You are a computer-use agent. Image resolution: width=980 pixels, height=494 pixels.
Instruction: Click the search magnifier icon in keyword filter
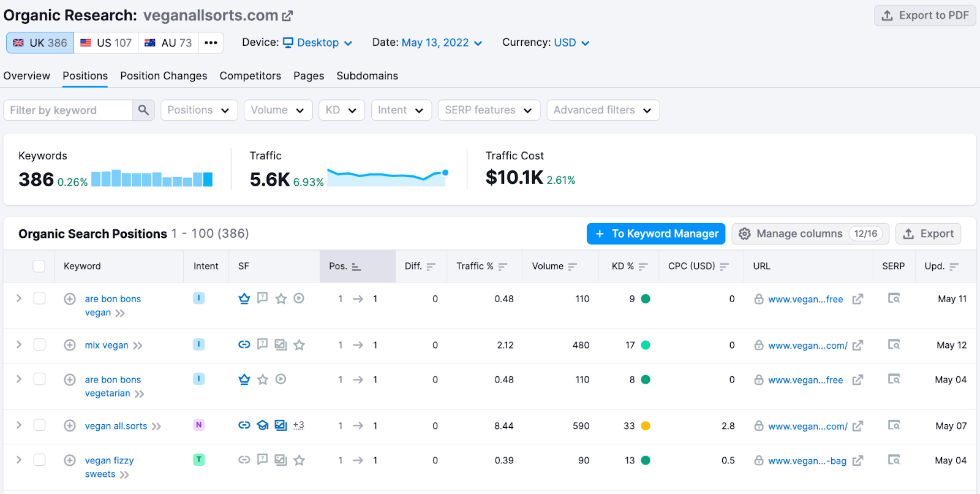point(143,110)
